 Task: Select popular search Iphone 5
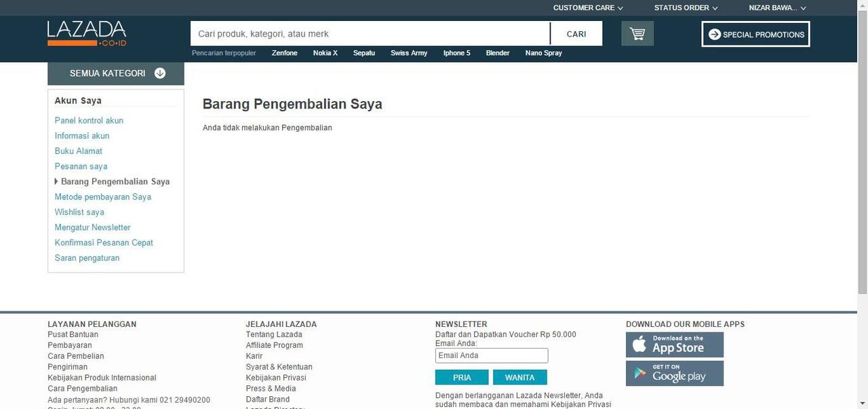(457, 53)
